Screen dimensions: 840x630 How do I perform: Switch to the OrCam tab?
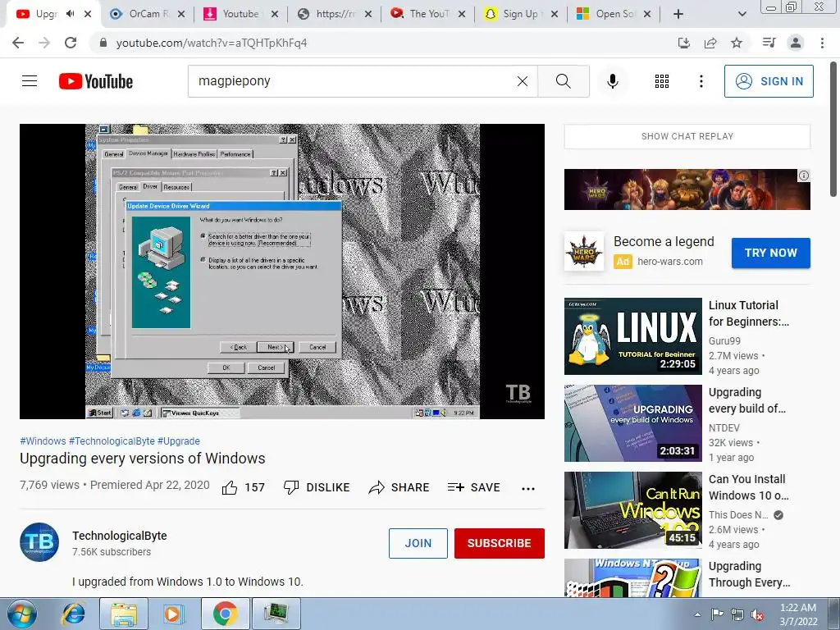[146, 14]
